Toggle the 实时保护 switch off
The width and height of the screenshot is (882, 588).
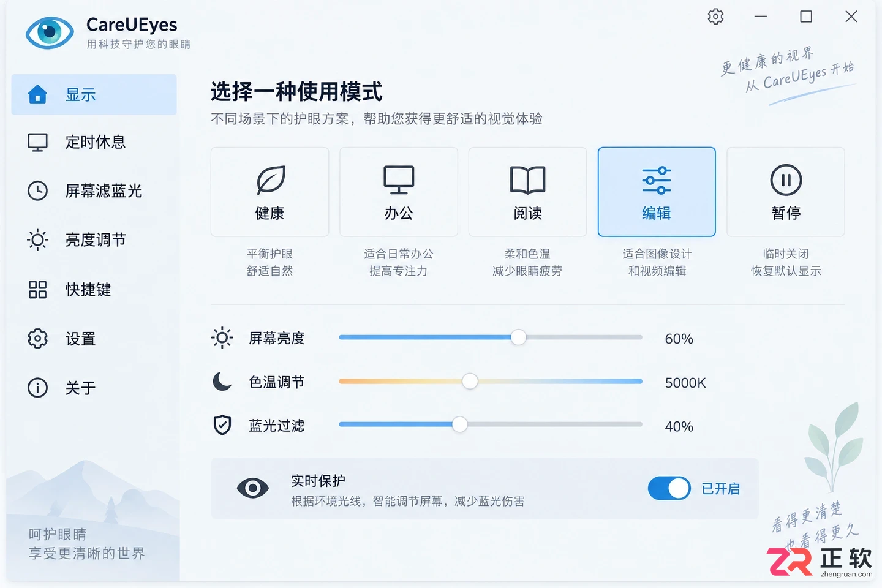[669, 488]
